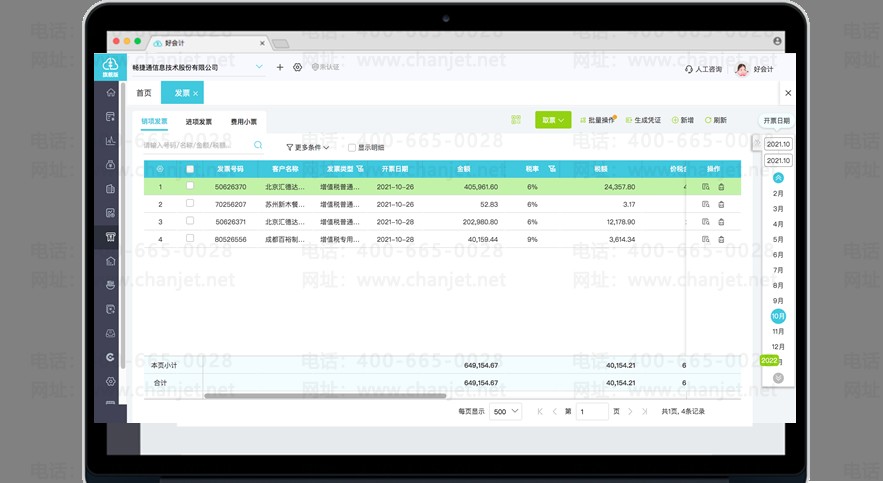Check the box for invoice 70256207
883x483 pixels.
coord(190,203)
